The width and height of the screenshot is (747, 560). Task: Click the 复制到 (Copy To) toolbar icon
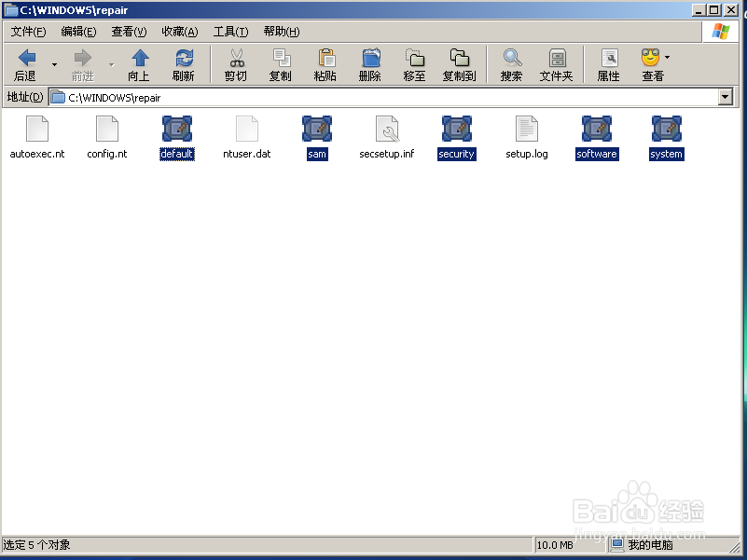[459, 62]
